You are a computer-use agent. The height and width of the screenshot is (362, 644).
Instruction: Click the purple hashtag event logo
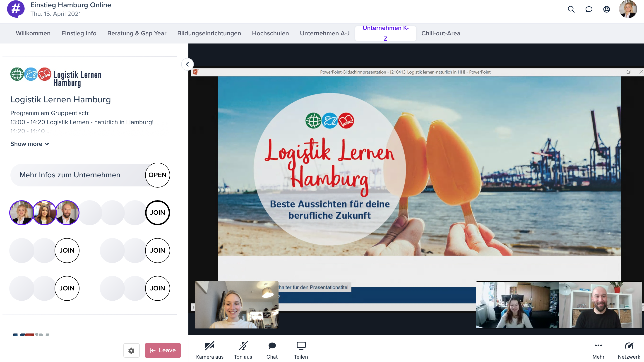[x=16, y=9]
